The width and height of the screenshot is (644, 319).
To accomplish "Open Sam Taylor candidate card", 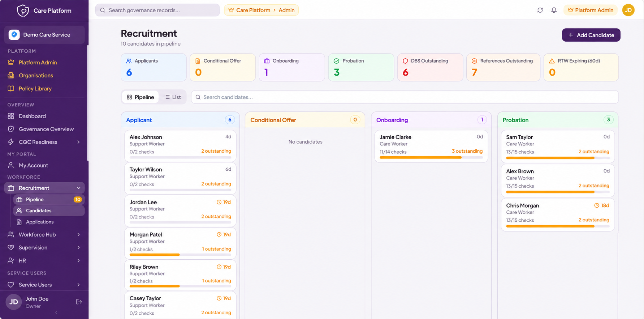I will 558,146.
